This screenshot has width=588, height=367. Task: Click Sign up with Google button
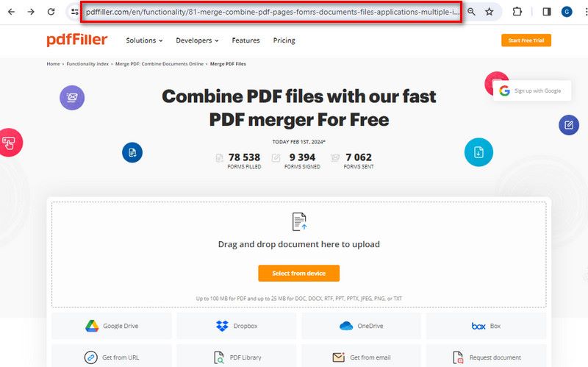click(x=532, y=90)
